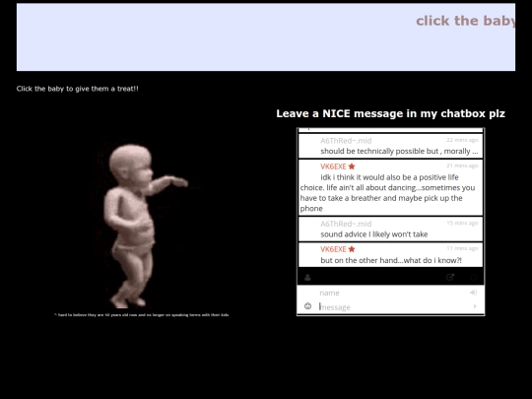The image size is (532, 399).
Task: Select username VK6EXE on the 'other hand' message
Action: point(333,249)
